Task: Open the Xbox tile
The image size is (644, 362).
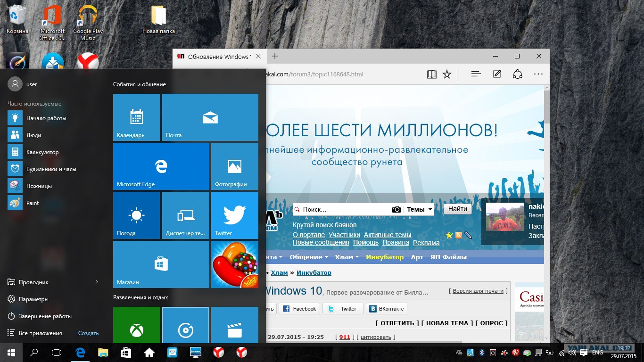Action: click(137, 325)
